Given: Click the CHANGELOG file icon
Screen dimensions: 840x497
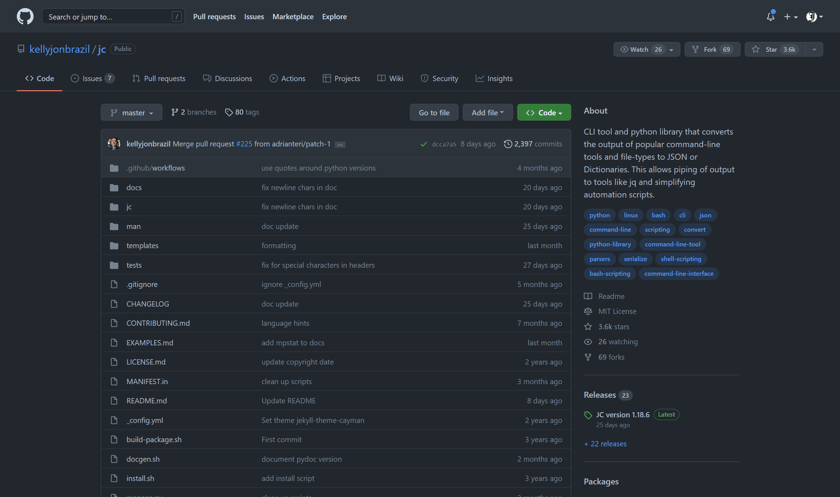Looking at the screenshot, I should coord(114,304).
